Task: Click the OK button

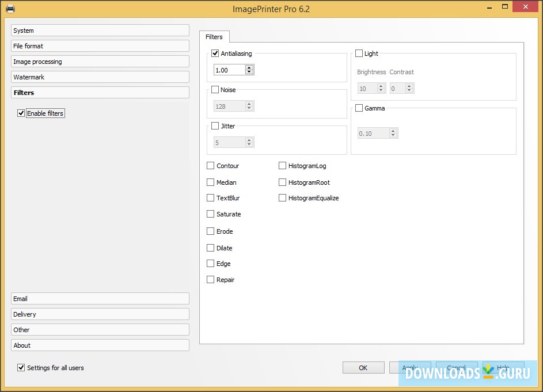Action: click(363, 368)
